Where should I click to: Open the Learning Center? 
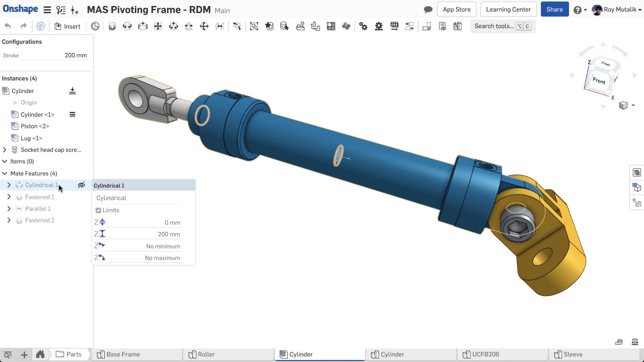pyautogui.click(x=508, y=9)
